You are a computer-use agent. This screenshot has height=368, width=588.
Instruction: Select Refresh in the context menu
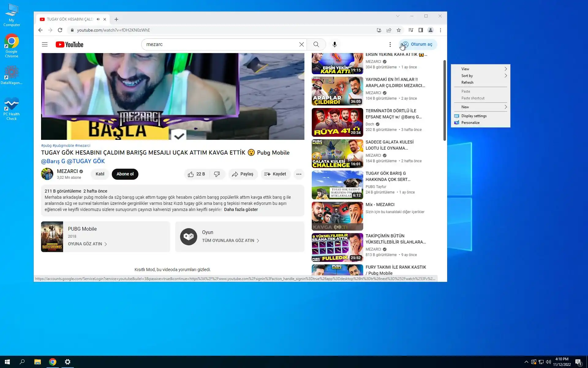[x=467, y=82]
